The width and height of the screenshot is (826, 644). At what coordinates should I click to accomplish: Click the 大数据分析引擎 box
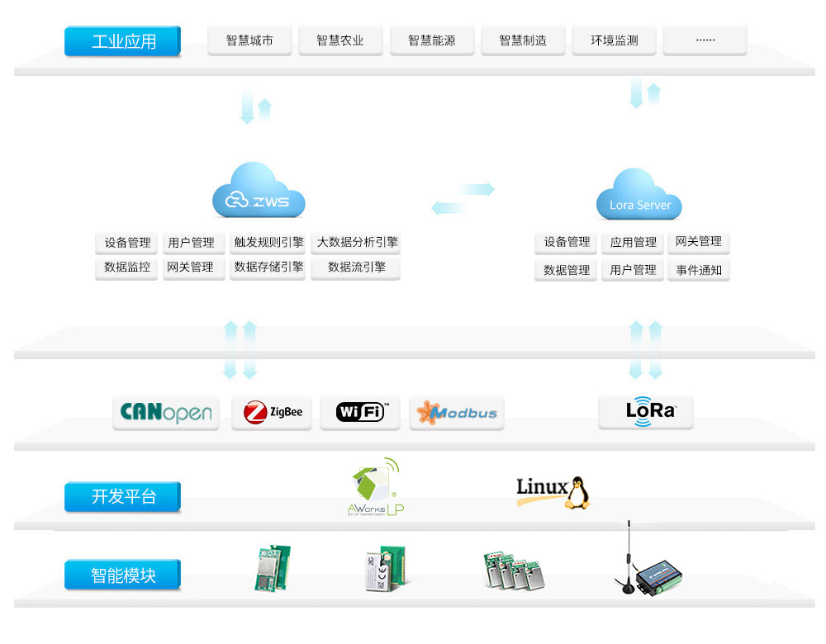pyautogui.click(x=357, y=243)
